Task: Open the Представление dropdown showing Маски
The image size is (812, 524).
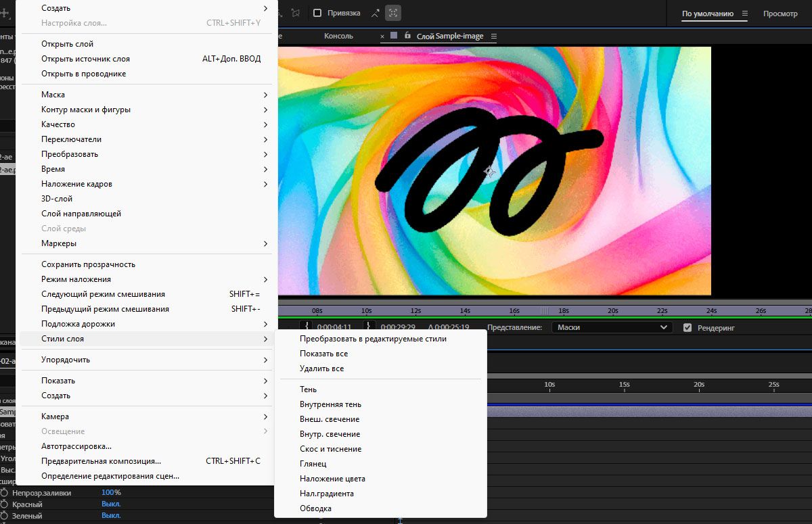Action: tap(612, 327)
